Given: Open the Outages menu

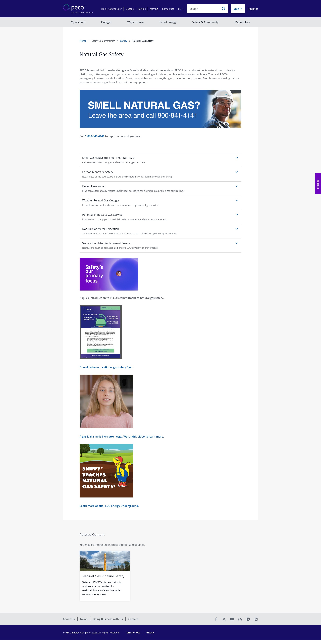Looking at the screenshot, I should point(106,22).
